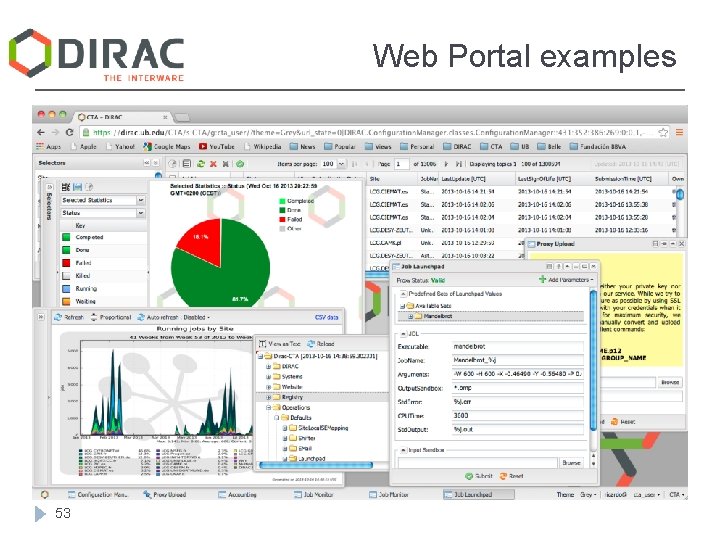Click the grey kill icon next to the red X
Screen dimensions: 720x540
tap(226, 163)
